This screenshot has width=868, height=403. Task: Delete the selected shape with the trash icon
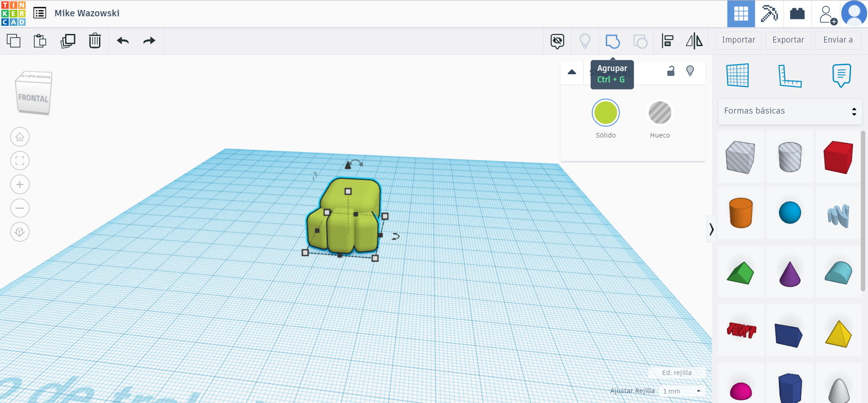[x=94, y=41]
